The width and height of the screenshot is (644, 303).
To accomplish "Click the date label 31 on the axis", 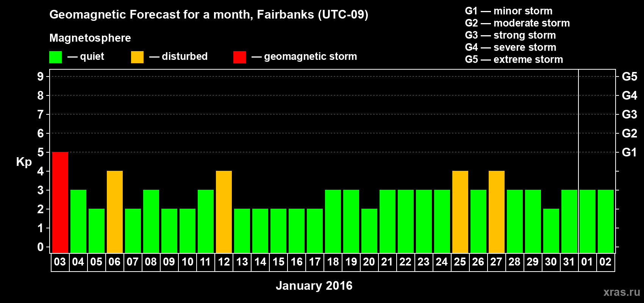I will coord(569,262).
